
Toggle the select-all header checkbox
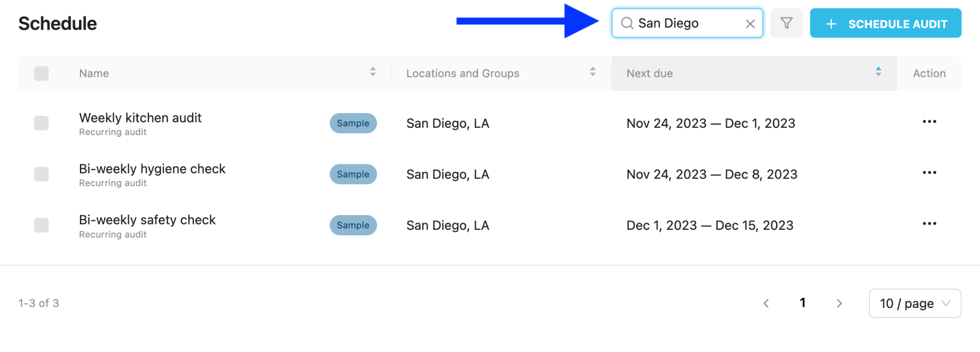click(41, 73)
